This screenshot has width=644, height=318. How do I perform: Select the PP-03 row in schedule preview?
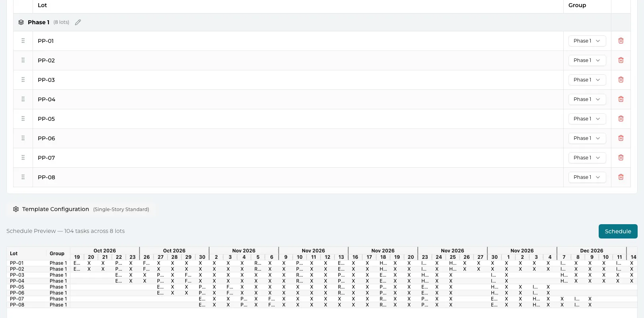322,275
